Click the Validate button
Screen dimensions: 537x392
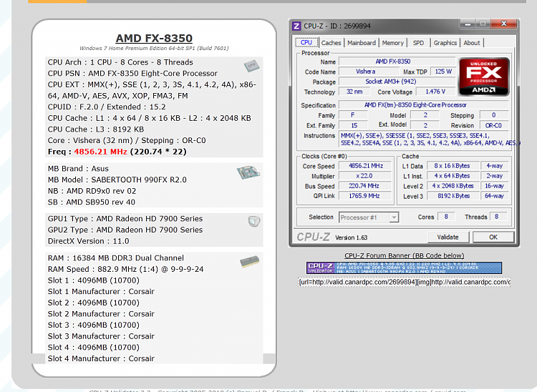tap(448, 237)
